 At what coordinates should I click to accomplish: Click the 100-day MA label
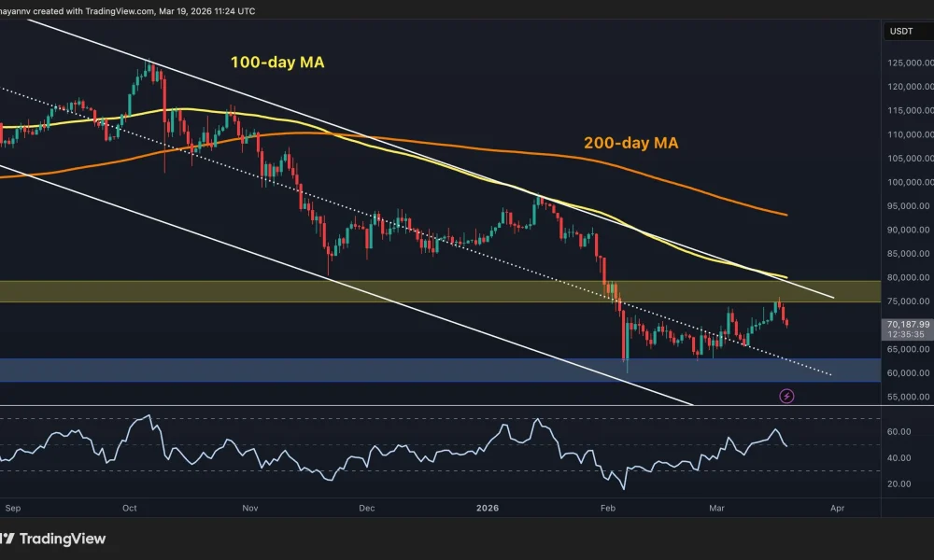[x=276, y=63]
